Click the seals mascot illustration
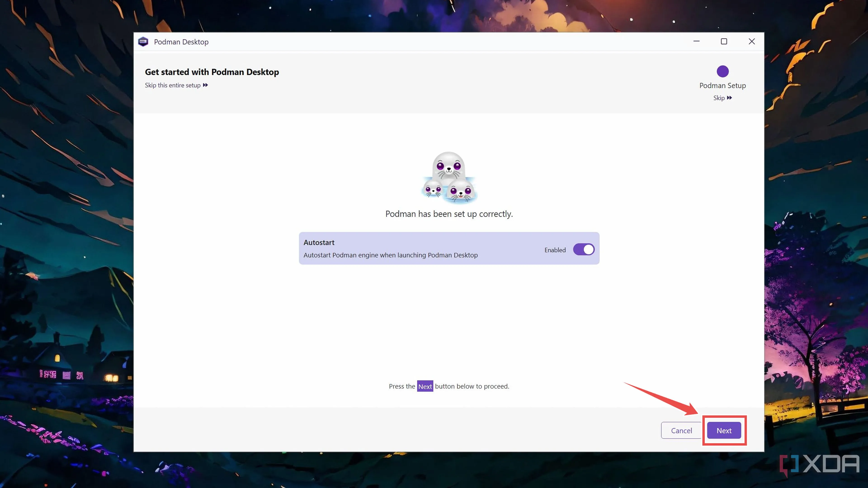 (x=449, y=178)
